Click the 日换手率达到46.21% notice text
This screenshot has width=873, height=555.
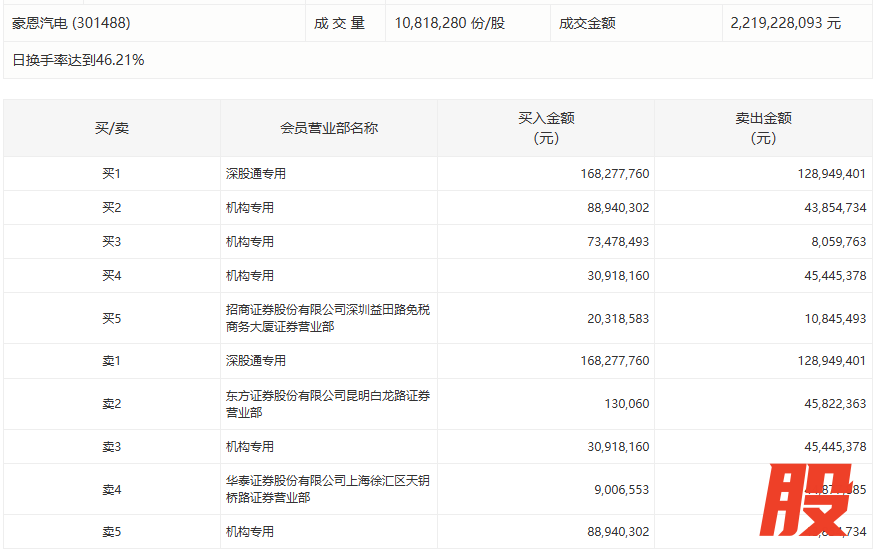[78, 60]
